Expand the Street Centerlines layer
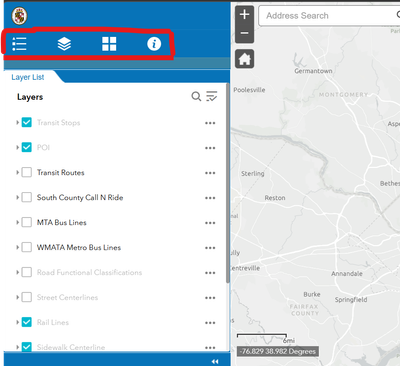 17,297
